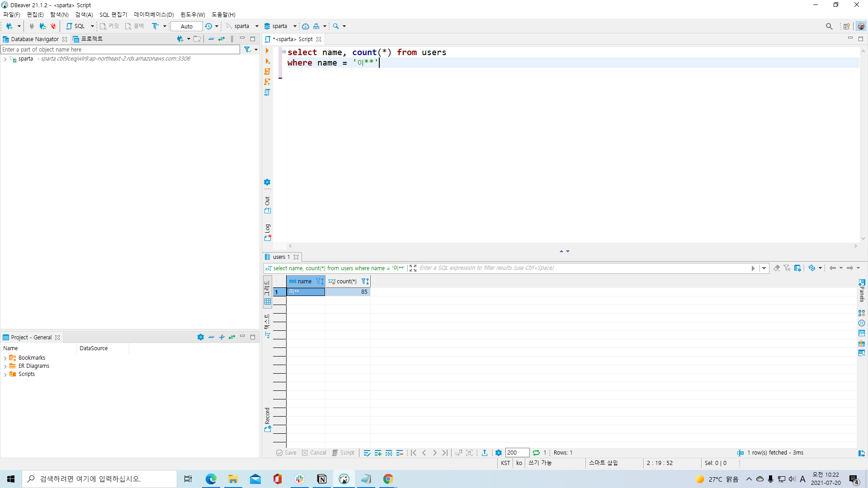Execute SQL statement with the orange arrow
The image size is (868, 488).
tap(267, 51)
